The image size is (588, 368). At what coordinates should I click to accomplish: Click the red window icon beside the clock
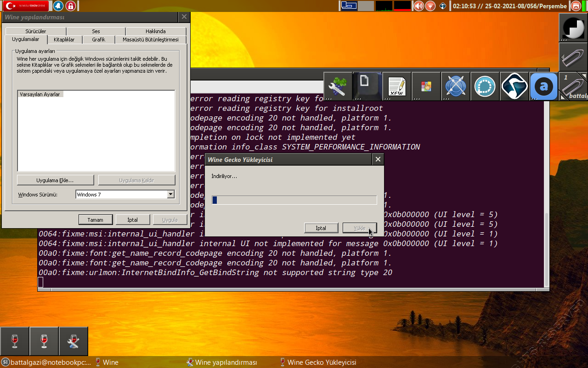576,6
